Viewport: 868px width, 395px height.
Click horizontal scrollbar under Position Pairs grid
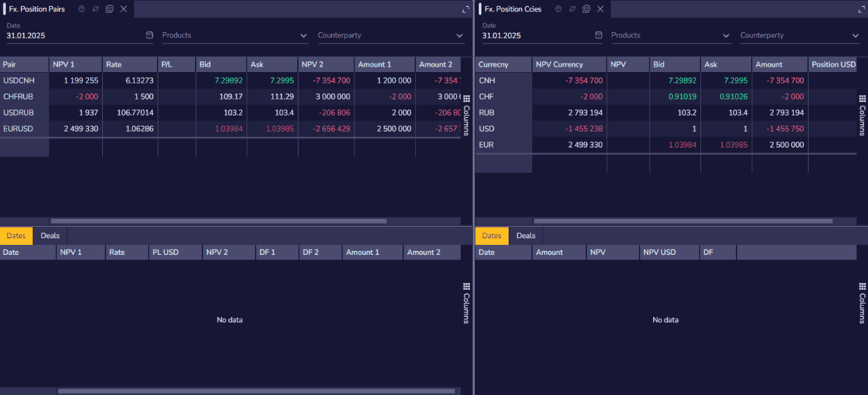click(x=218, y=221)
